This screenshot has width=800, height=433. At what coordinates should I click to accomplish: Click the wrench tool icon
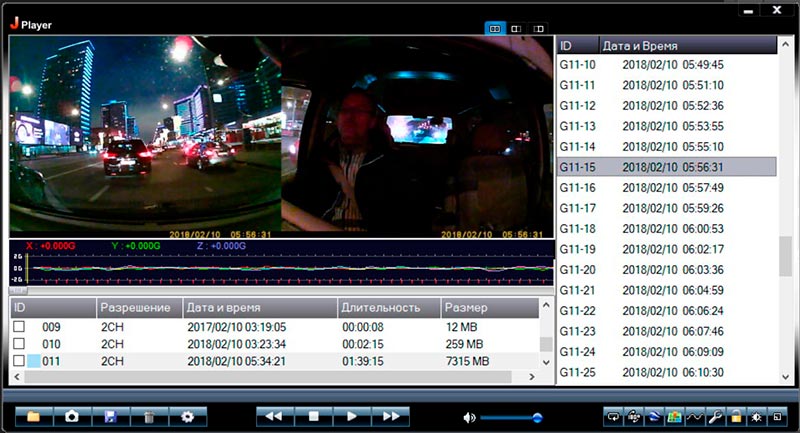pyautogui.click(x=714, y=416)
